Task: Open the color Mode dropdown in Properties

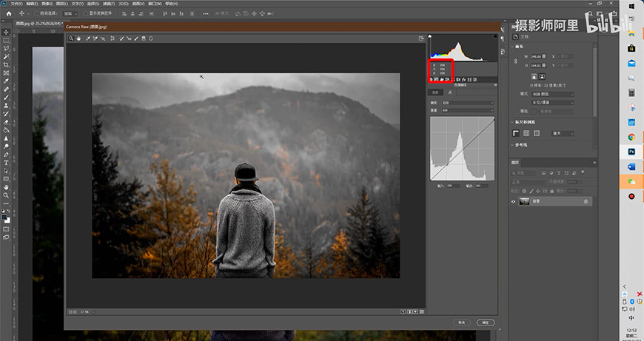Action: point(552,94)
